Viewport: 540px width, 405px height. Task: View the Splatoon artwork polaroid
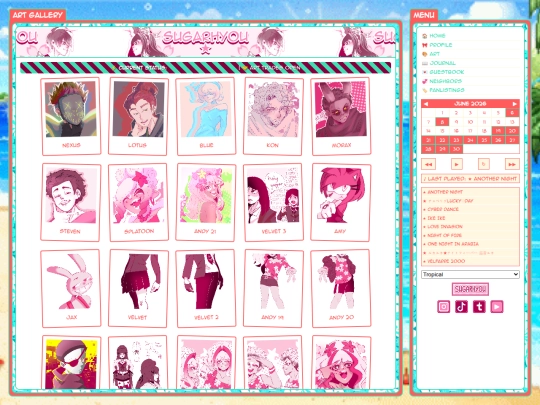138,202
